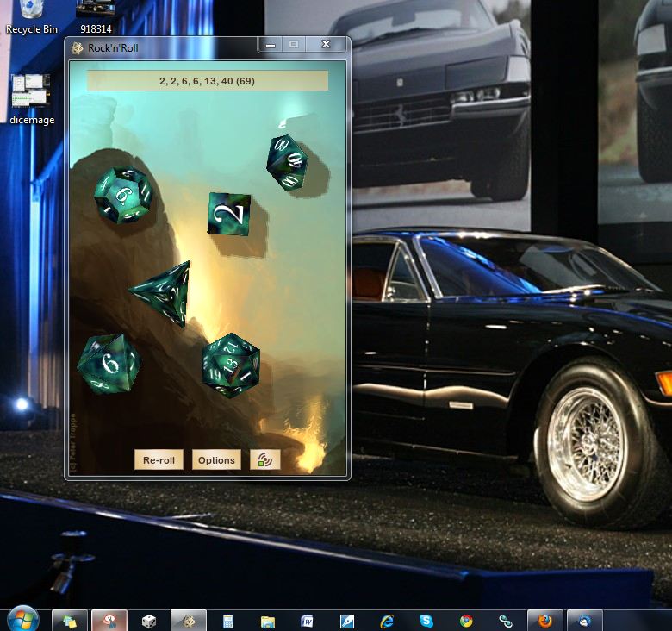Pick the eight-sided die at bottom left
This screenshot has height=631, width=672.
(108, 364)
